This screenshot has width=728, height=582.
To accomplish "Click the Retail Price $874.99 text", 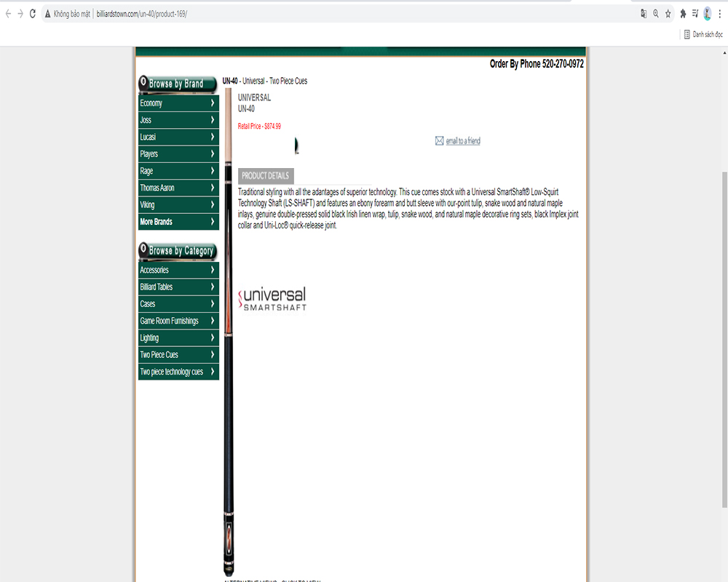I will [259, 127].
